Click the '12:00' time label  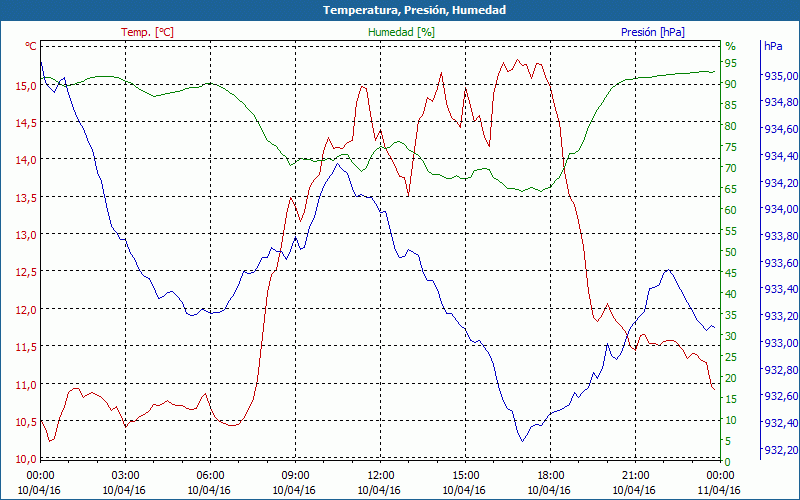[x=380, y=476]
